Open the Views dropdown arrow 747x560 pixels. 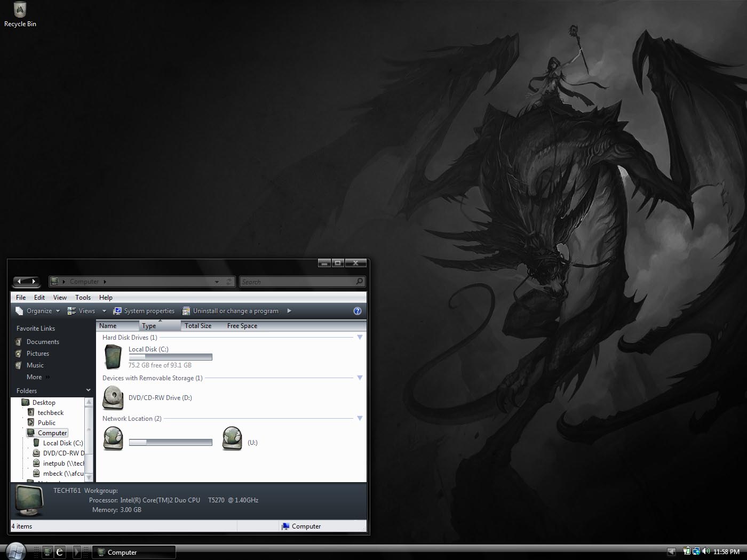click(104, 311)
